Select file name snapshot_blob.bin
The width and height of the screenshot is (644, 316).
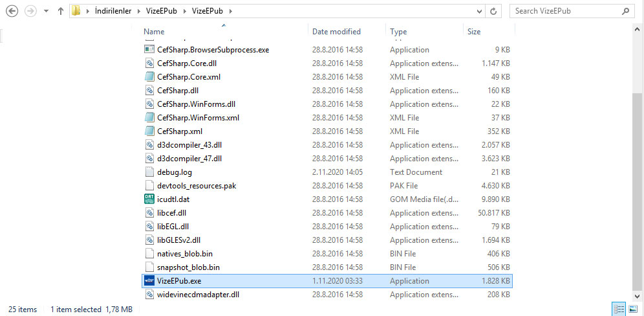click(188, 267)
